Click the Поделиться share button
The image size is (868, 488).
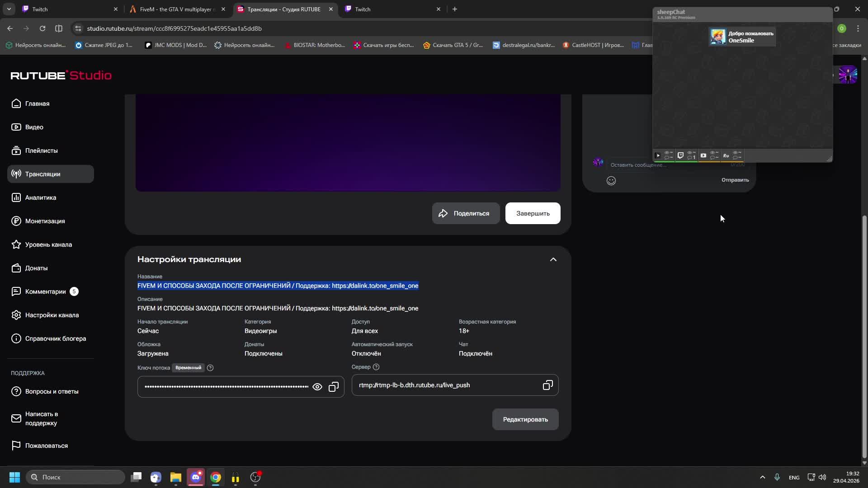pyautogui.click(x=466, y=213)
